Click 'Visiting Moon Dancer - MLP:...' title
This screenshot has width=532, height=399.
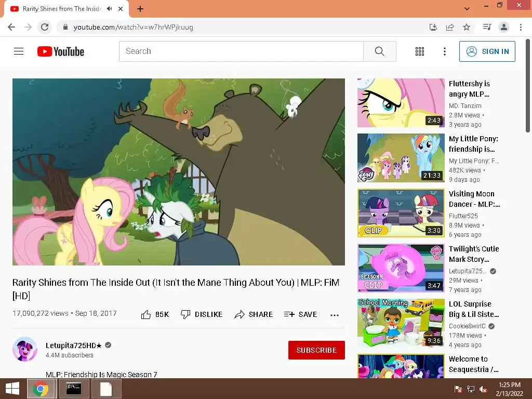click(474, 199)
